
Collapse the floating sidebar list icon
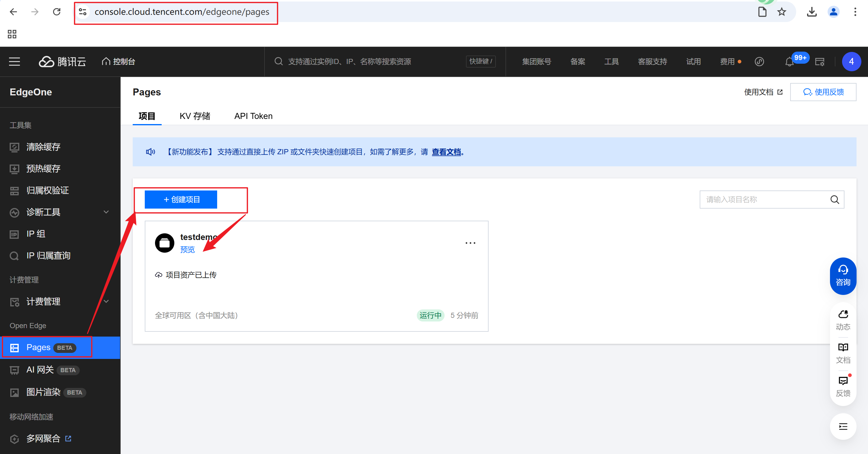tap(843, 427)
